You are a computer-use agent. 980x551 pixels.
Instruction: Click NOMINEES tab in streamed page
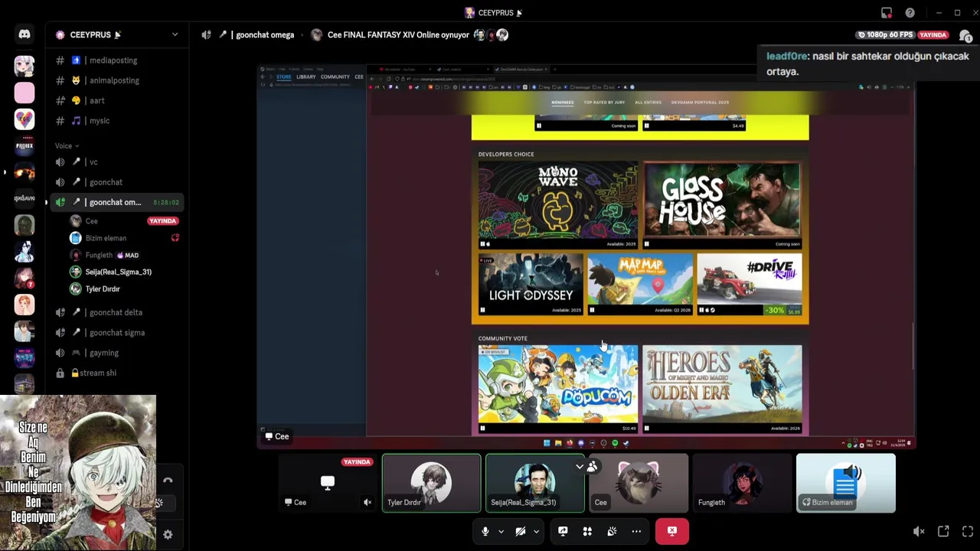click(x=562, y=103)
